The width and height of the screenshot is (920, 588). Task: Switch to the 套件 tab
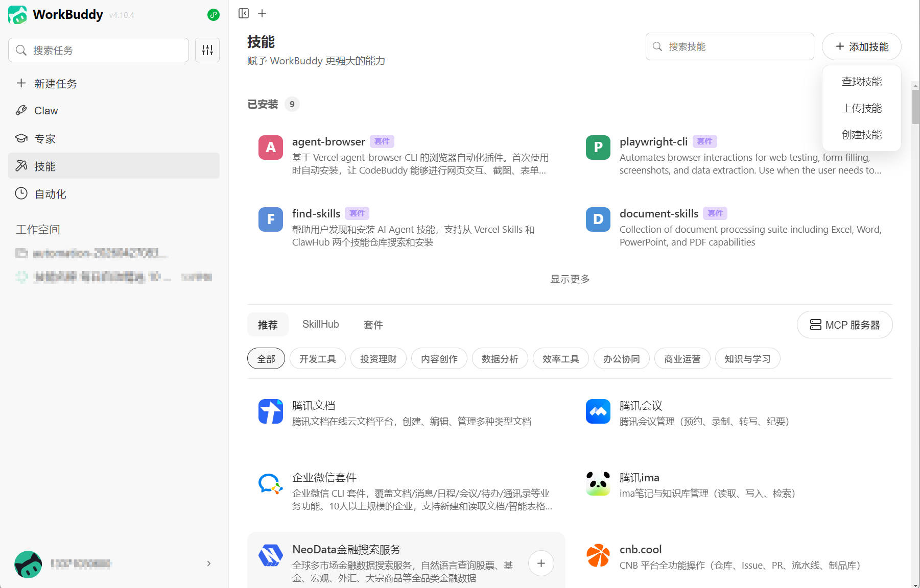click(x=373, y=325)
